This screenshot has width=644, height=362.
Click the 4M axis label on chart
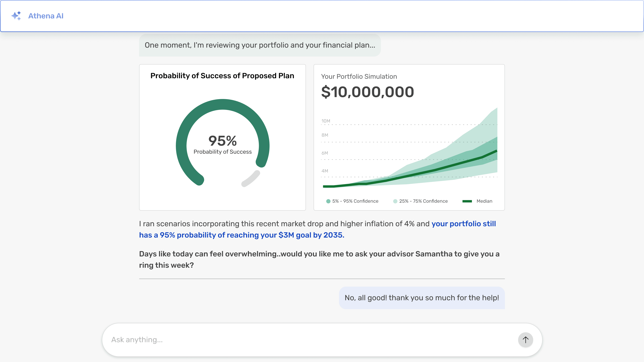(x=325, y=171)
